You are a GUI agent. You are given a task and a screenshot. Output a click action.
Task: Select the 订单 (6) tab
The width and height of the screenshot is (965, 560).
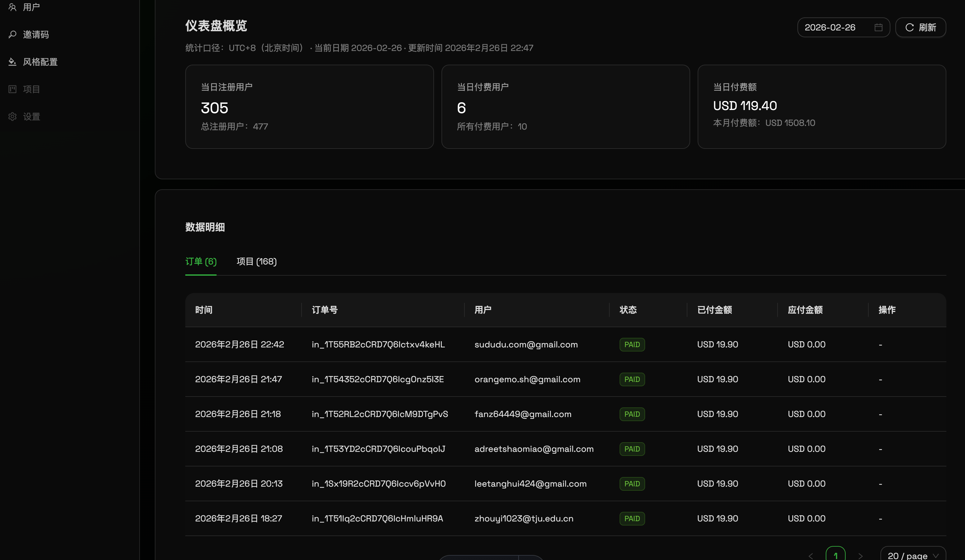(x=201, y=261)
